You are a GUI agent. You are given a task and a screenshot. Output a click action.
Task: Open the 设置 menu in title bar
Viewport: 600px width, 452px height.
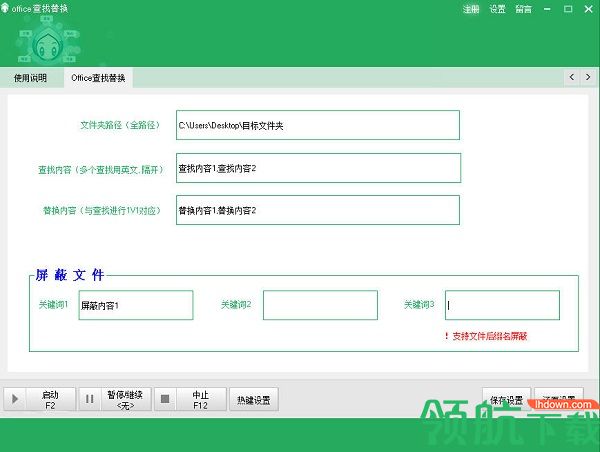pyautogui.click(x=497, y=9)
